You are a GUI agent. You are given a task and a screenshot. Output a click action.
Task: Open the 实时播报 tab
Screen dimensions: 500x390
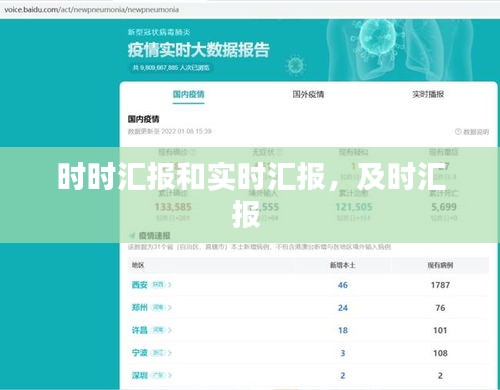click(428, 94)
